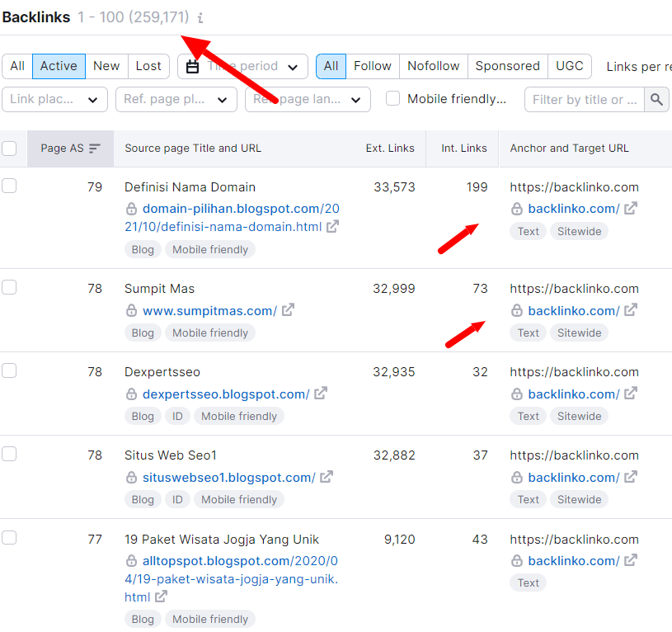The width and height of the screenshot is (672, 632).
Task: Click the search icon in the filter field
Action: (x=656, y=99)
